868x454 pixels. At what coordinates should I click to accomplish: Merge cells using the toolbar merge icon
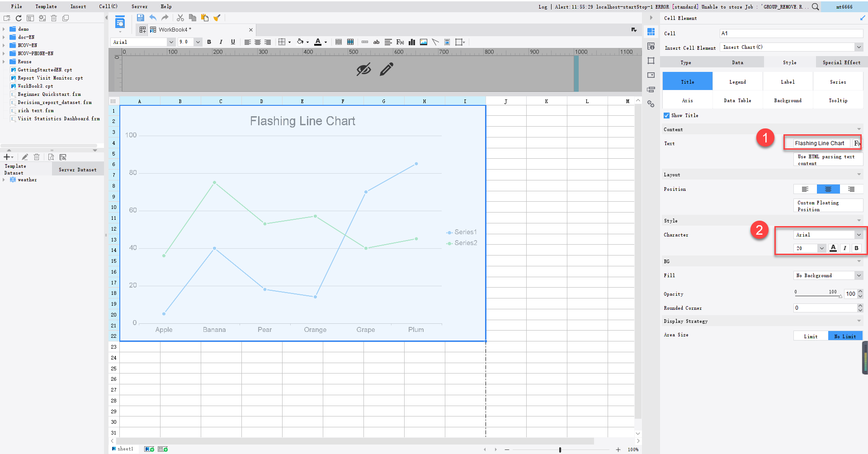point(338,42)
